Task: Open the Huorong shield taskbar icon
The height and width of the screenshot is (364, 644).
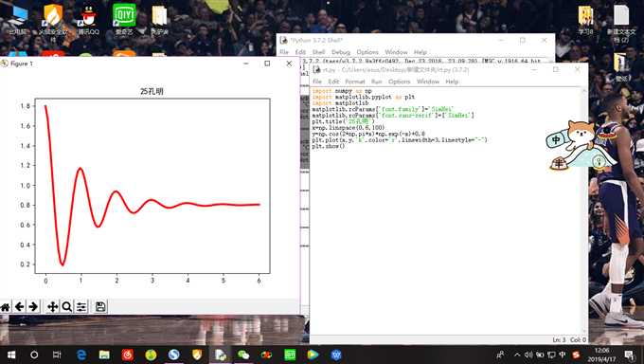Action: (197, 355)
